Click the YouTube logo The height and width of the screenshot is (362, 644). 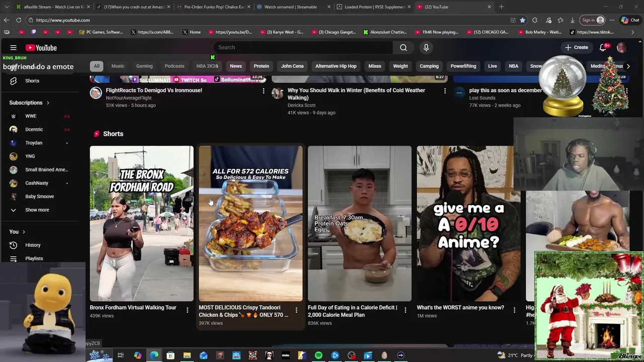pyautogui.click(x=41, y=48)
